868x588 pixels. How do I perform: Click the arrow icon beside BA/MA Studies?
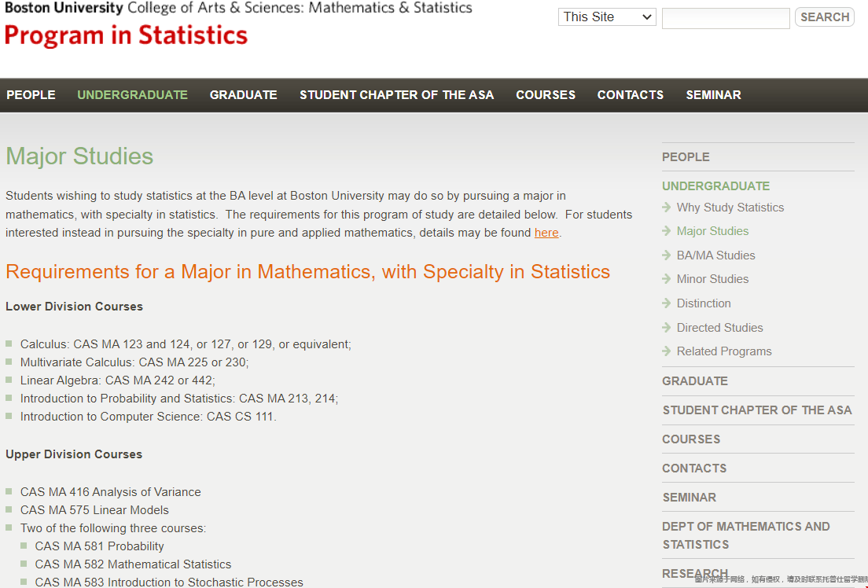coord(667,255)
